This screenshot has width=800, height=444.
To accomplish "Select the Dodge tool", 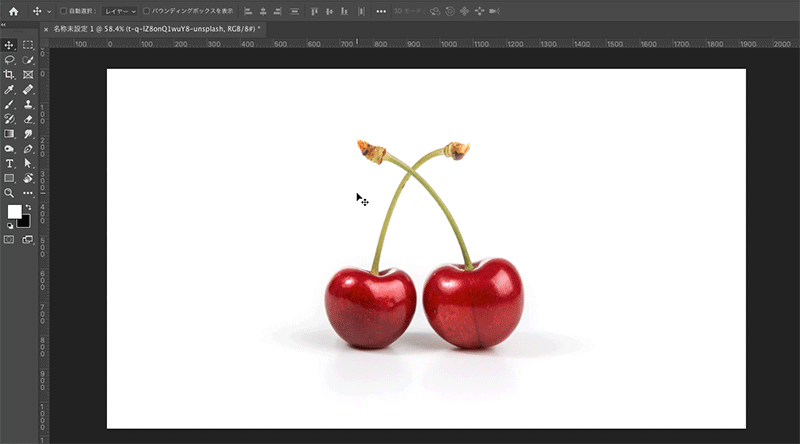I will [9, 149].
